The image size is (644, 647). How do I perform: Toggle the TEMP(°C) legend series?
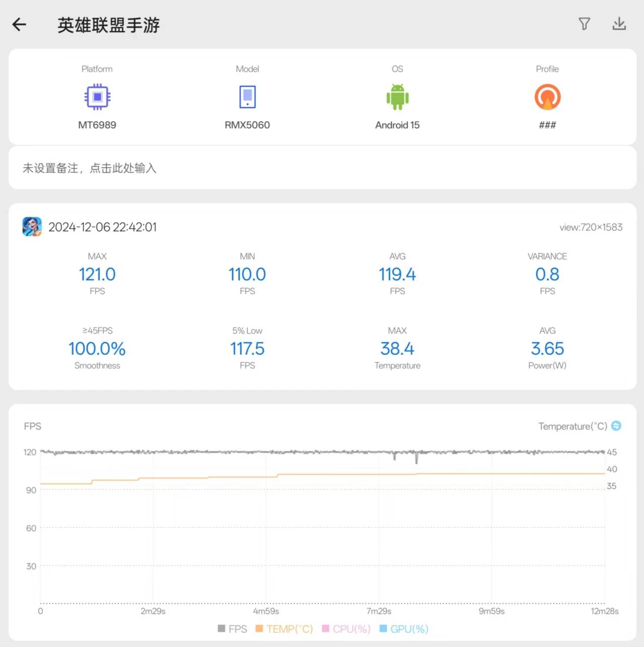click(x=284, y=629)
